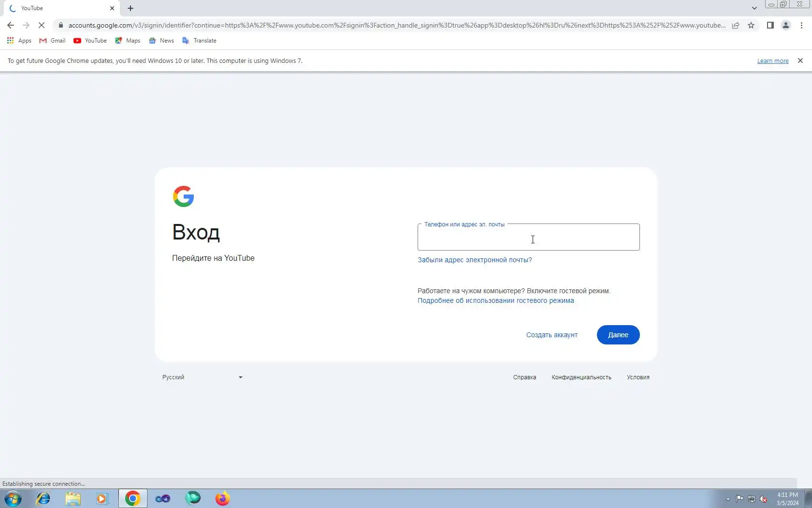Show hidden system tray icons
This screenshot has width=812, height=508.
[728, 499]
